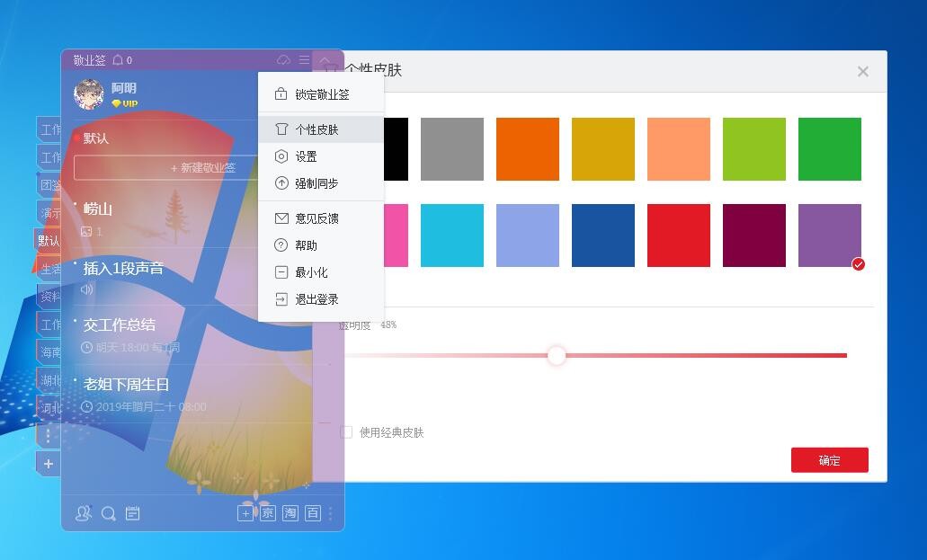
Task: Collapse the note window with the chevron
Action: [x=325, y=59]
